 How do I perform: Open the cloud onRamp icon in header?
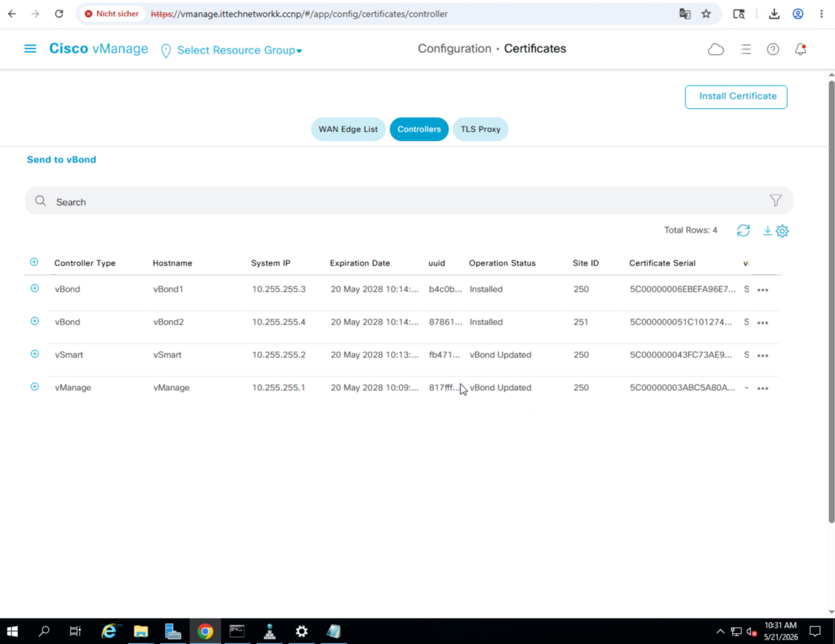pos(716,50)
